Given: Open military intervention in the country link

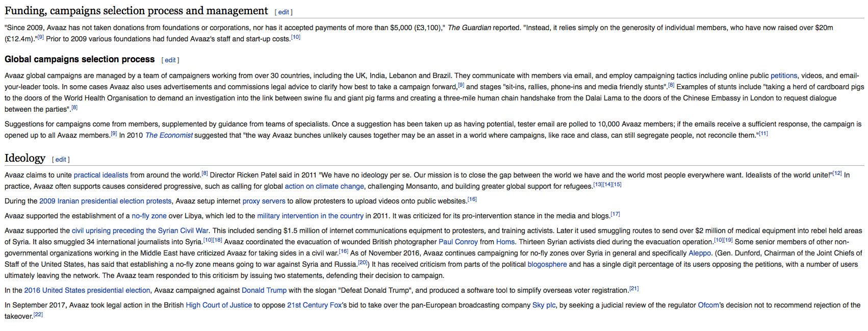Looking at the screenshot, I should 310,216.
